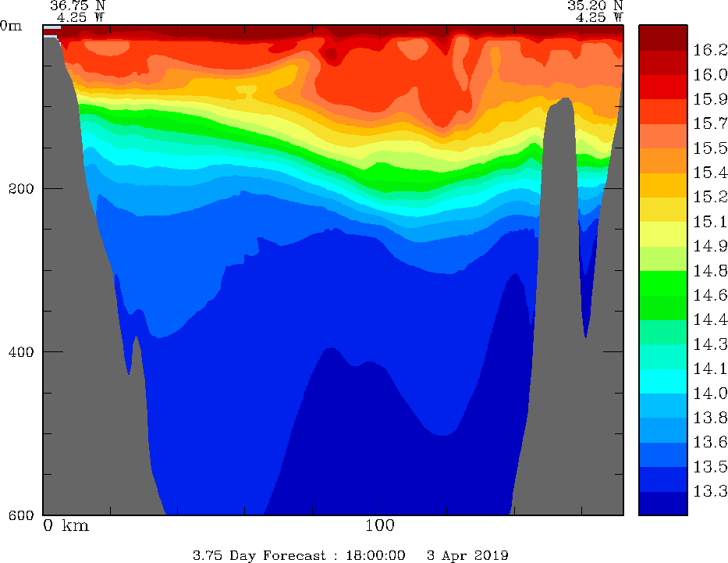Choose the cyan swatch between 14.1 and 14.0
The width and height of the screenshot is (728, 563).
[x=662, y=381]
